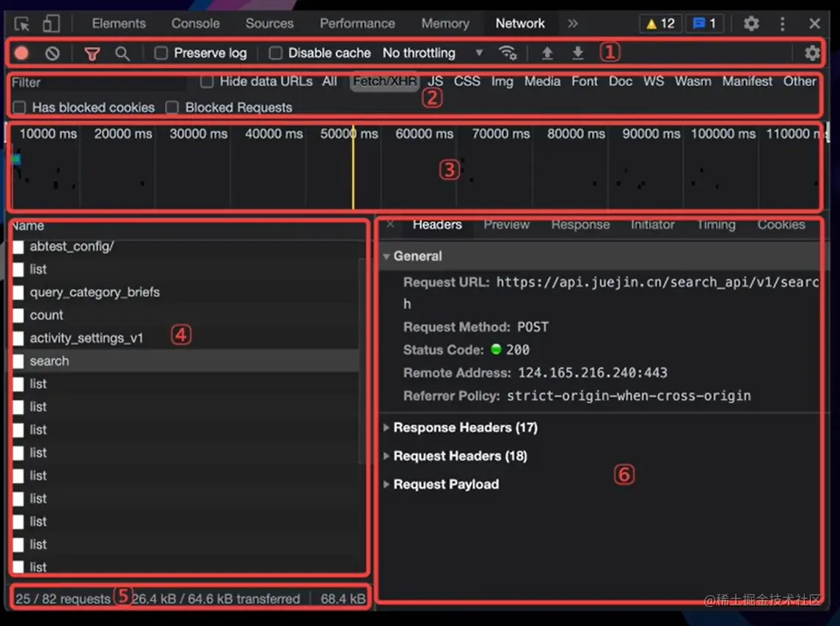Filter requests by Manifest
The height and width of the screenshot is (626, 840).
tap(748, 81)
